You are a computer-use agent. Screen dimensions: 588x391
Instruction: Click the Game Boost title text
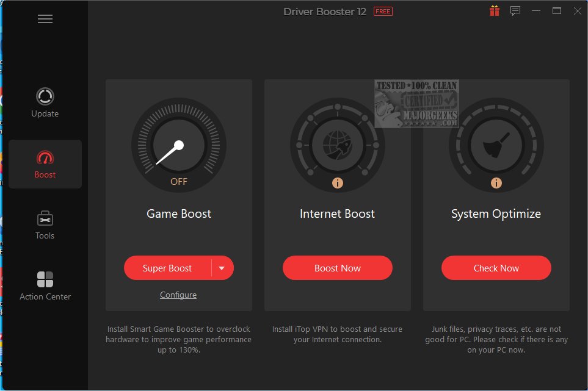coord(179,213)
